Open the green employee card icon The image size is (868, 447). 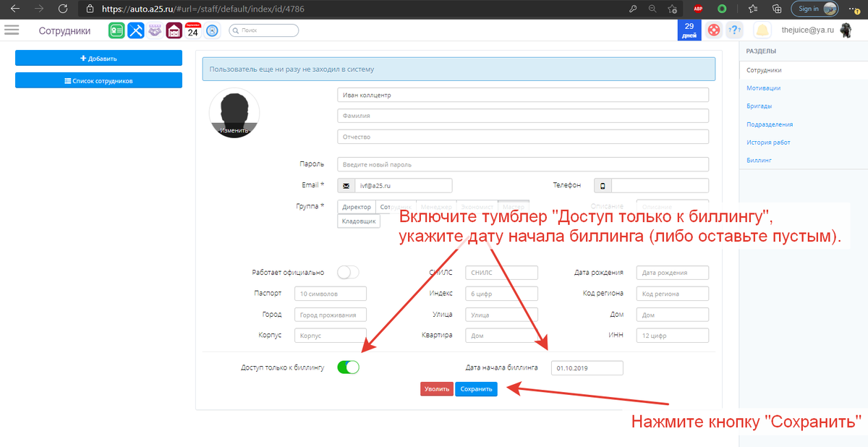pos(116,30)
